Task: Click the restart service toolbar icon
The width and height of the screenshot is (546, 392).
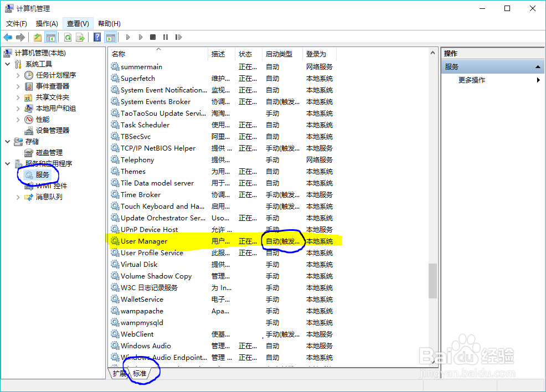Action: [178, 37]
